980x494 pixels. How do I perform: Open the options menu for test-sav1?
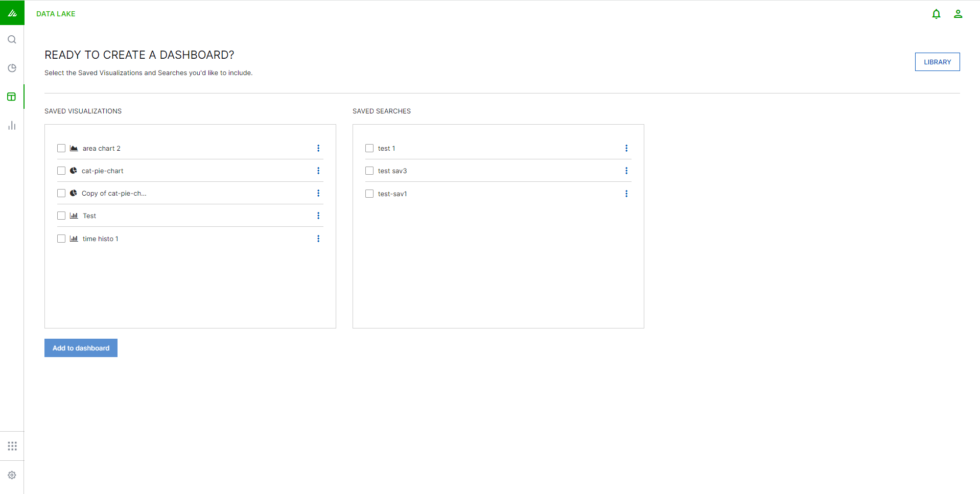pyautogui.click(x=626, y=194)
